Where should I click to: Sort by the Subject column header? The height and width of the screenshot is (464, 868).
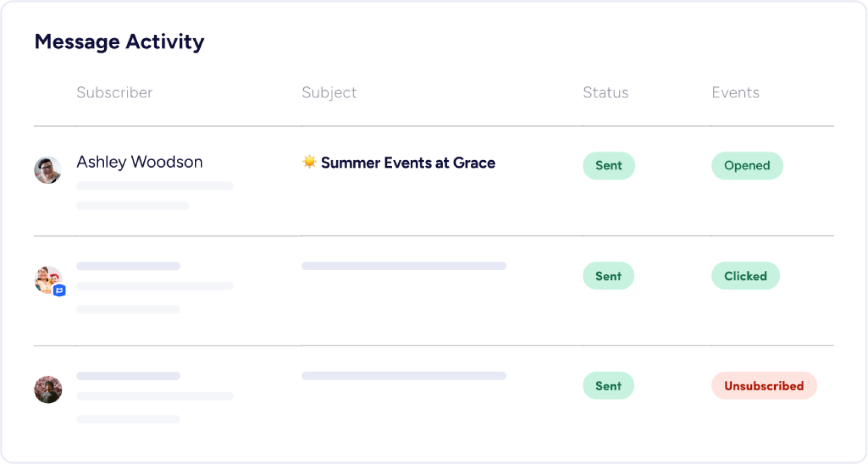tap(329, 92)
